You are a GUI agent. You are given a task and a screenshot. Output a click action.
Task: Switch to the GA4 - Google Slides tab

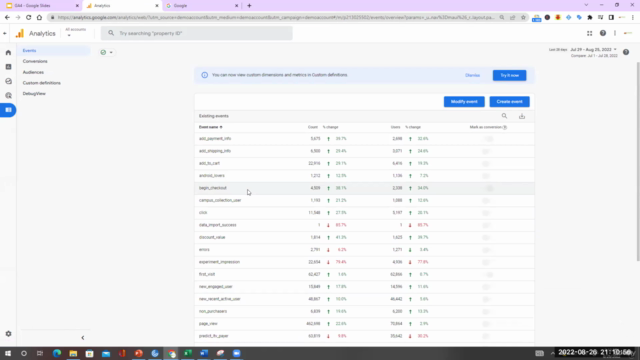click(x=41, y=6)
